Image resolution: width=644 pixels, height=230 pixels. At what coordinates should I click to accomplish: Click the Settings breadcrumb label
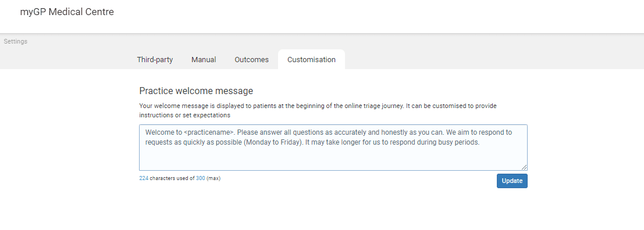click(x=16, y=41)
